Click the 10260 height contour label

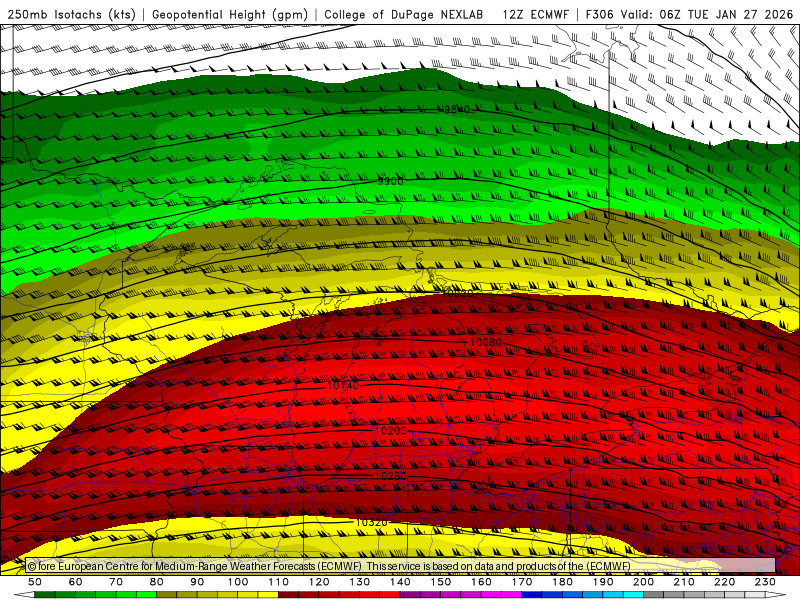click(391, 476)
